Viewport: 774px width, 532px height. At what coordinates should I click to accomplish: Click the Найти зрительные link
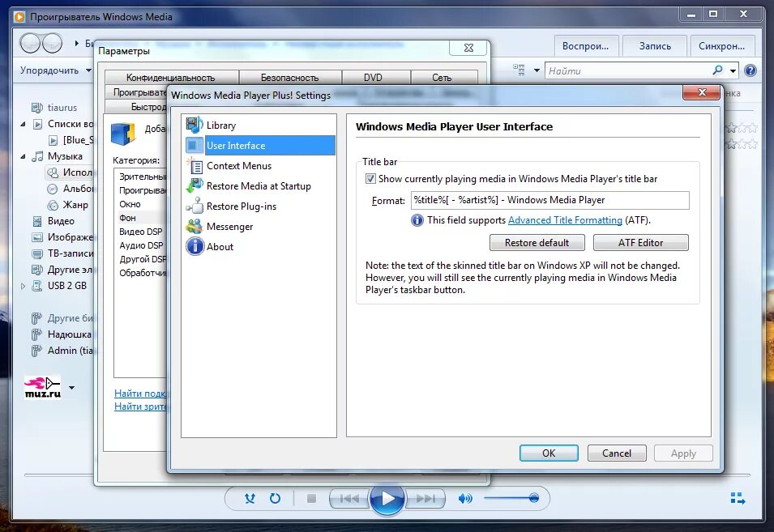141,406
